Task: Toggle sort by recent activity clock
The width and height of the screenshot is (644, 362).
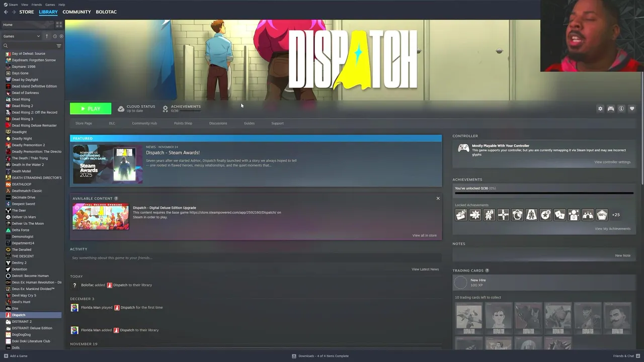Action: [x=55, y=36]
